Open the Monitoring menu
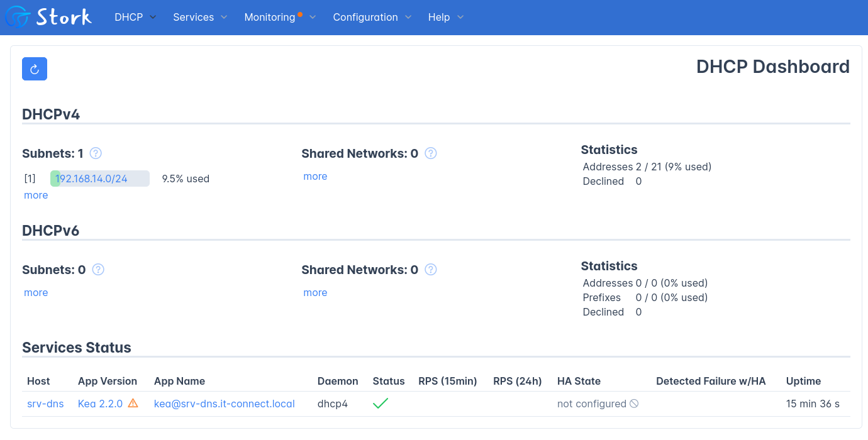868x440 pixels. coord(274,18)
